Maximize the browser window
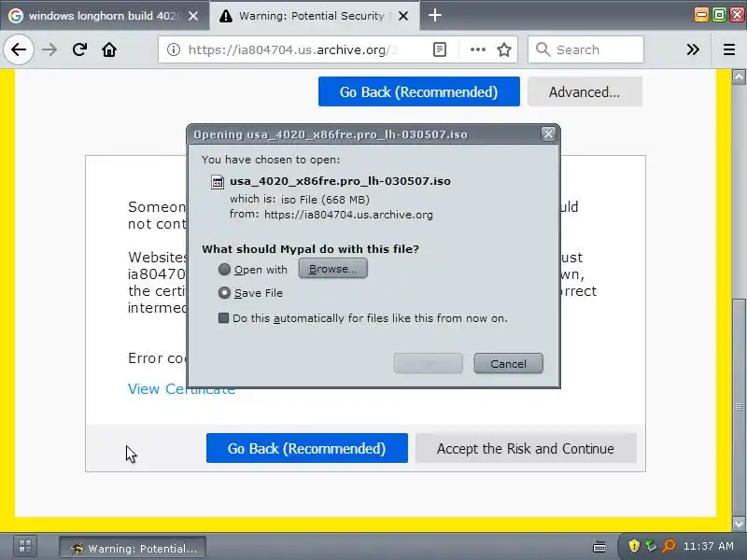Viewport: 747px width, 560px height. click(719, 15)
